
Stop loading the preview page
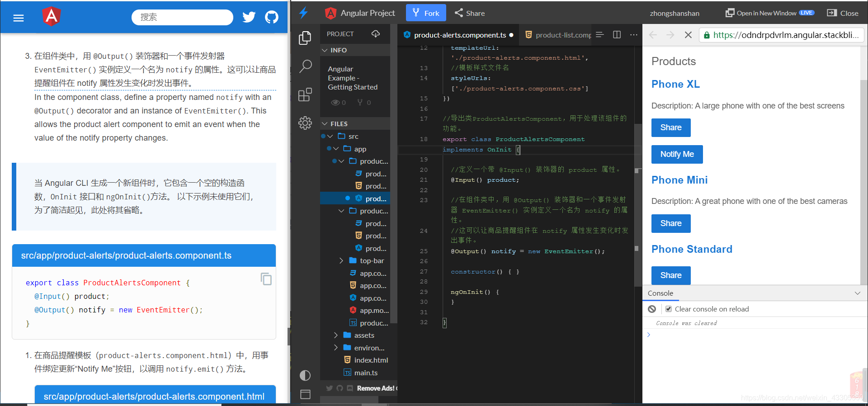[x=688, y=35]
